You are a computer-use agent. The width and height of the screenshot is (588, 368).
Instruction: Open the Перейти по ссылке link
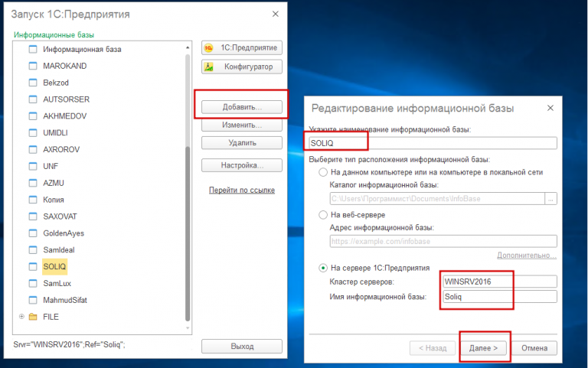[x=242, y=190]
